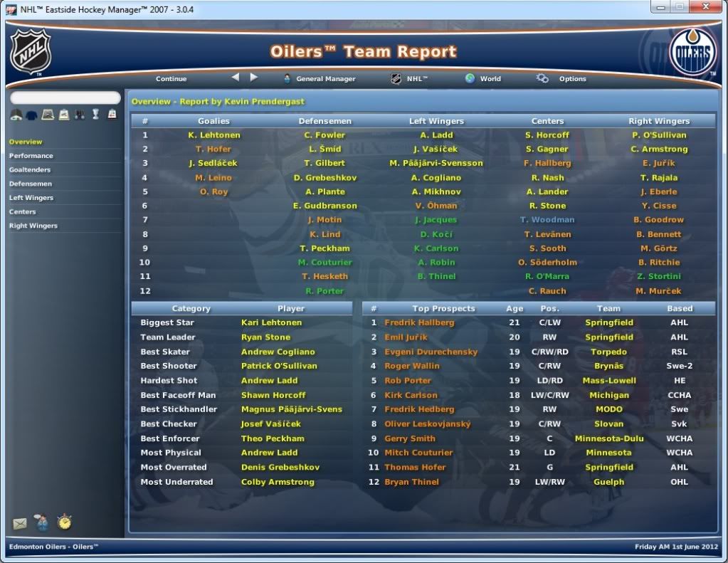Open prospect Evgeni Dvurechensky
The height and width of the screenshot is (563, 728).
[431, 352]
